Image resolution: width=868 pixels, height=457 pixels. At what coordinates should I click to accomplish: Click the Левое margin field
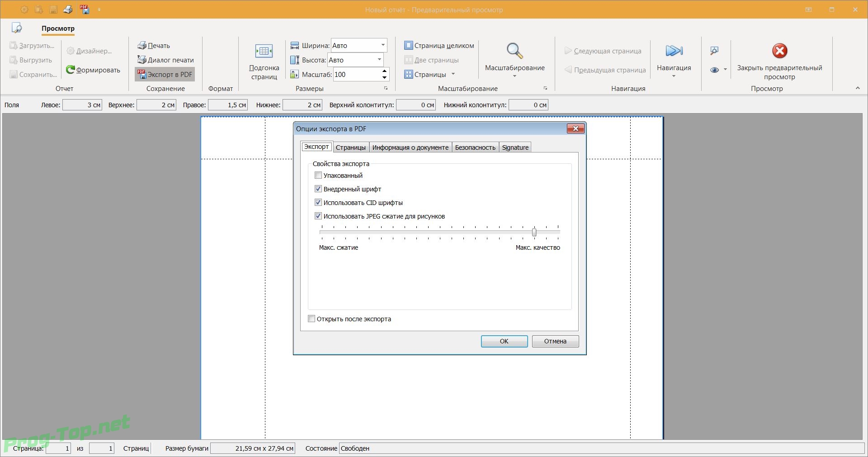82,105
